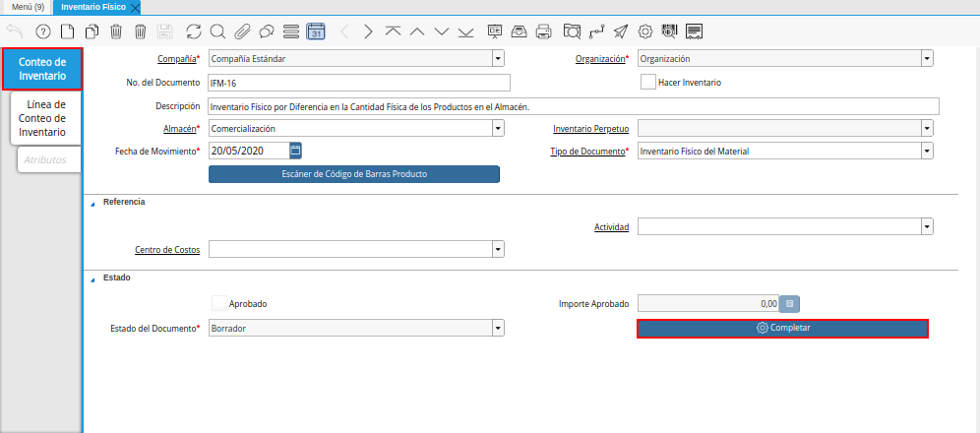Open the Almacén dropdown
This screenshot has height=433, width=980.
coord(498,129)
